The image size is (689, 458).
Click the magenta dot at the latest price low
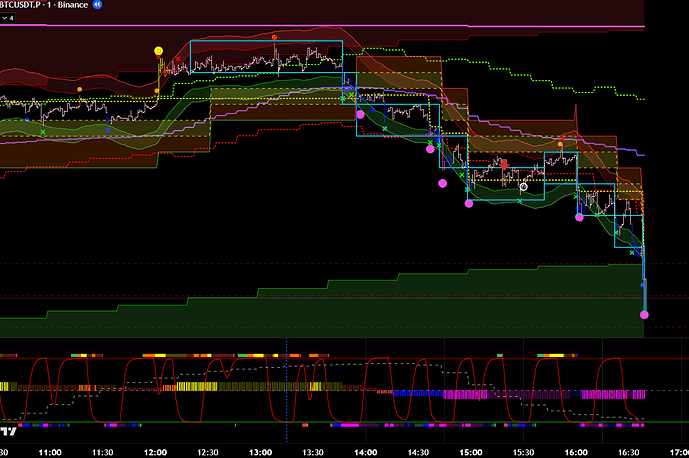click(x=644, y=315)
